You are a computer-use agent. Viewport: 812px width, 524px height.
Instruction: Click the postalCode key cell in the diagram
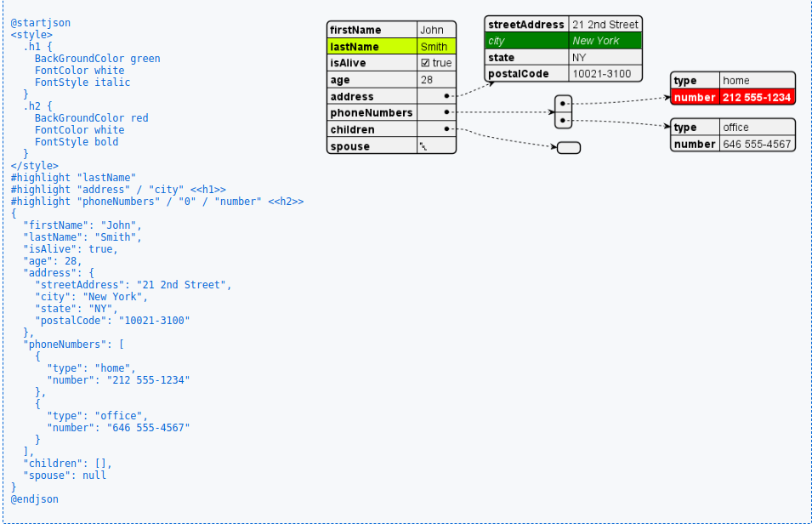(x=526, y=74)
